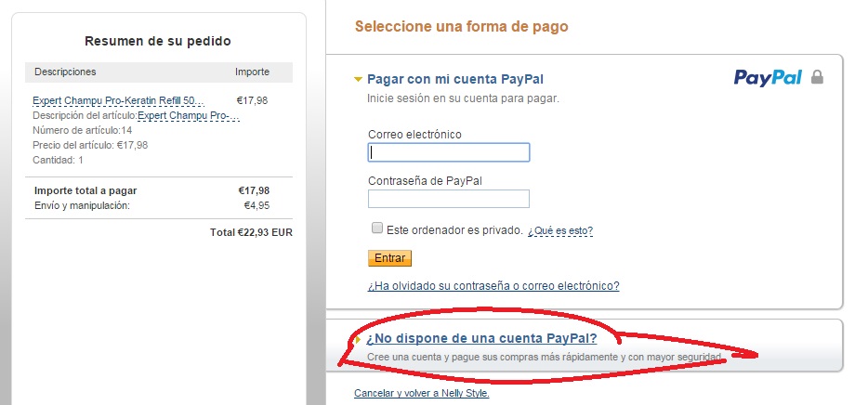Screen dimensions: 868x405
Task: Expand the No dispone de cuenta arrow
Action: 359,339
